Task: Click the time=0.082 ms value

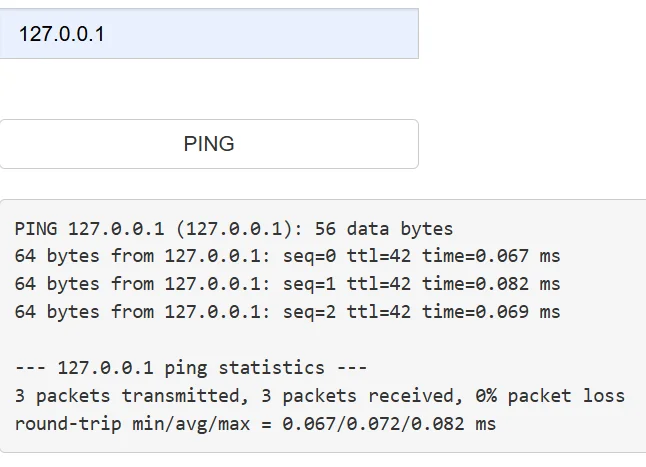Action: coord(490,284)
